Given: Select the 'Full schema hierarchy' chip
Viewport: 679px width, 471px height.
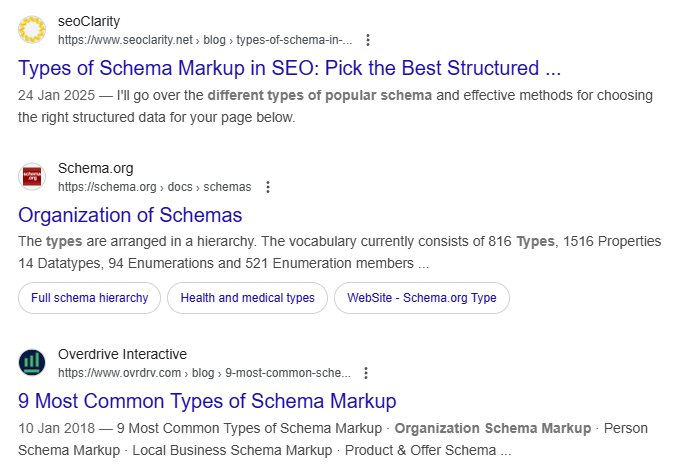Looking at the screenshot, I should (90, 298).
